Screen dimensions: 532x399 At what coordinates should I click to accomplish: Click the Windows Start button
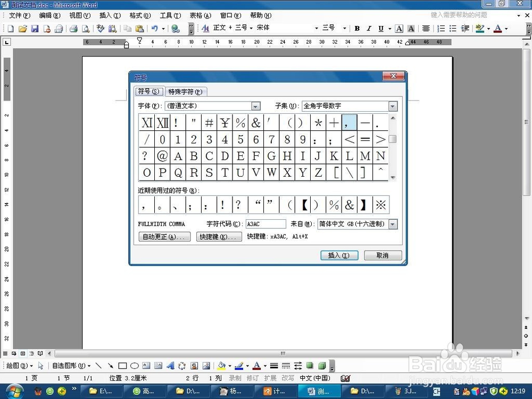14,391
